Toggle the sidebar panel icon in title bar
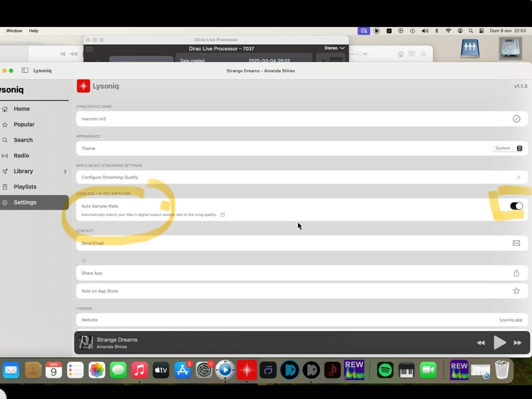Screen dimensions: 532x399 tap(25, 71)
